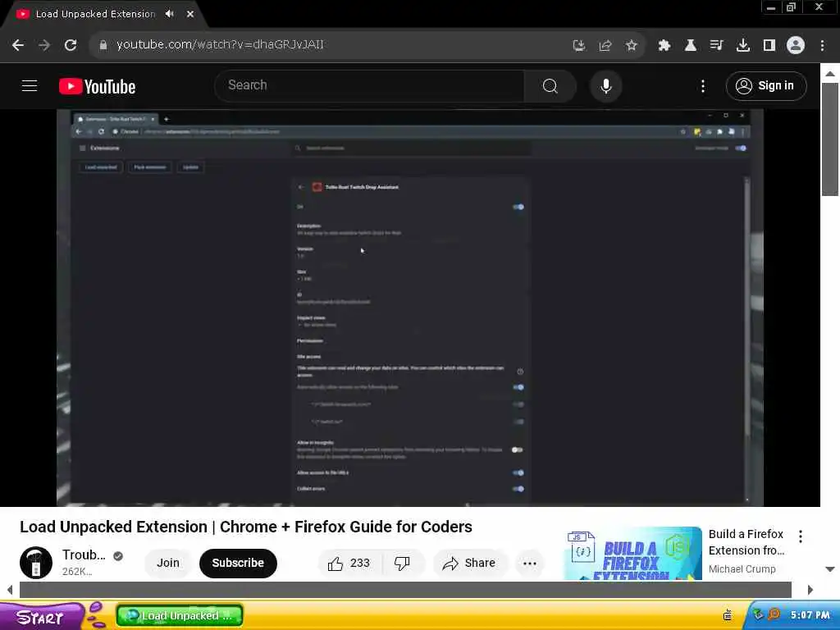The image size is (840, 630).
Task: Open the media controls icon in toolbar
Action: click(717, 46)
